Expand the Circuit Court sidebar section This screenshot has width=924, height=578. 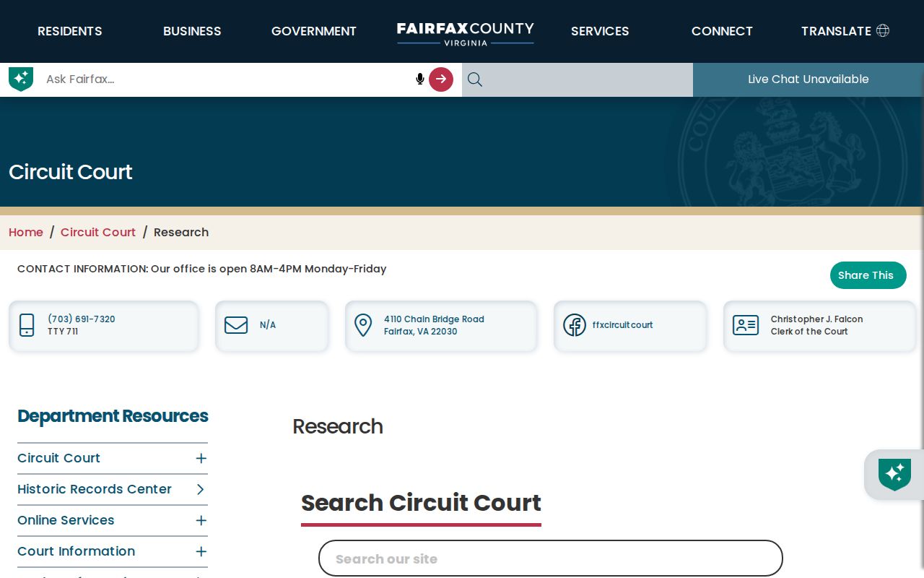click(201, 458)
